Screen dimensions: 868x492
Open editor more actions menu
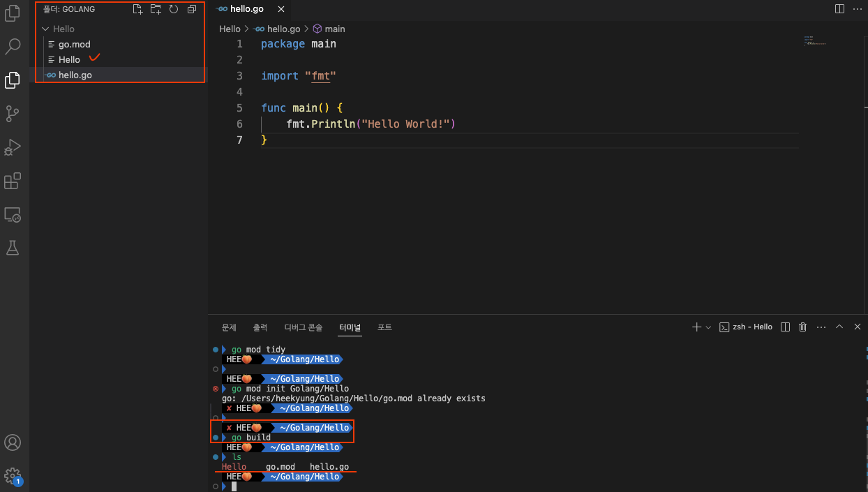tap(858, 9)
